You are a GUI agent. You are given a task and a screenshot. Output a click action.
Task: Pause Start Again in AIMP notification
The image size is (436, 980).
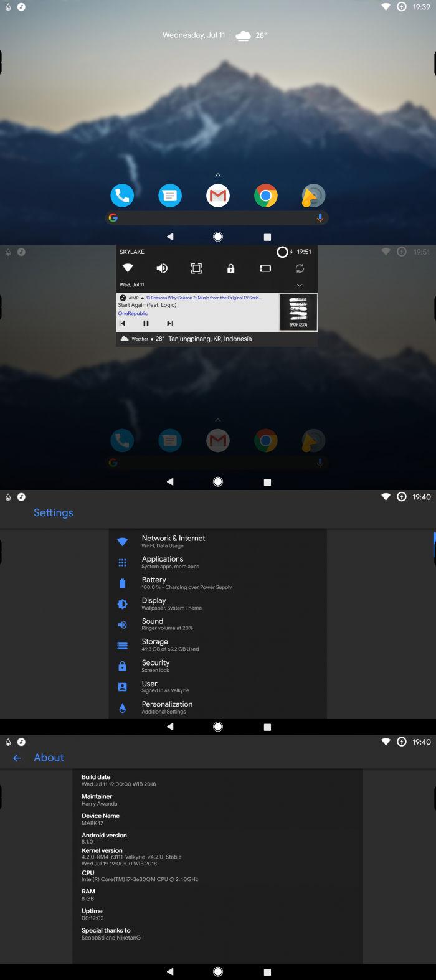pos(146,323)
